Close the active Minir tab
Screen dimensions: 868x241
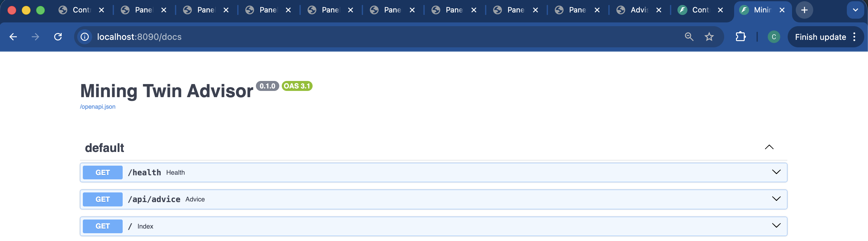(782, 10)
